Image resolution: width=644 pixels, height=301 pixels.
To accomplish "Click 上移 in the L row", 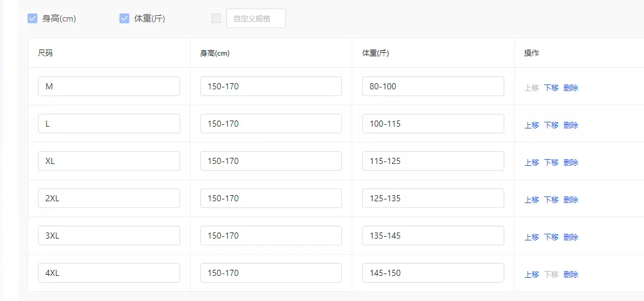I will 531,125.
